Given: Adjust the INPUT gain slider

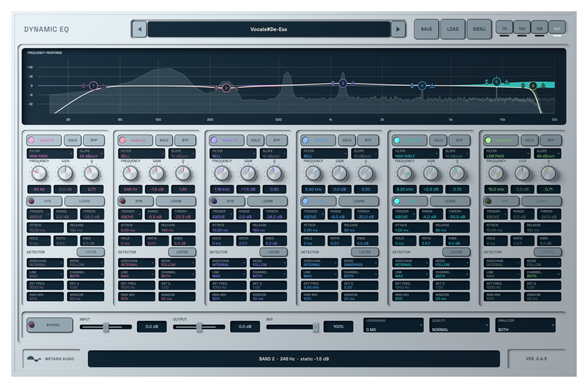Looking at the screenshot, I should pos(106,327).
